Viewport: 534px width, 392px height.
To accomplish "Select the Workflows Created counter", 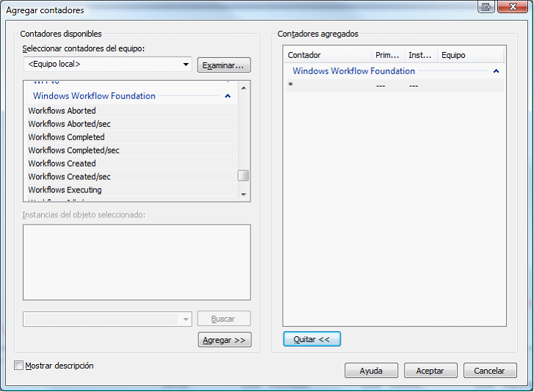I will (x=132, y=164).
